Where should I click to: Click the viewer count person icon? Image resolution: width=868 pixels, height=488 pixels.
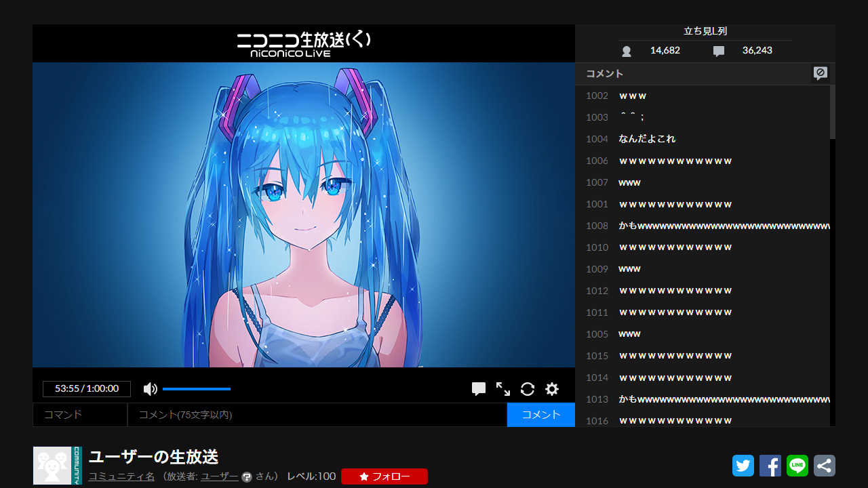tap(625, 50)
